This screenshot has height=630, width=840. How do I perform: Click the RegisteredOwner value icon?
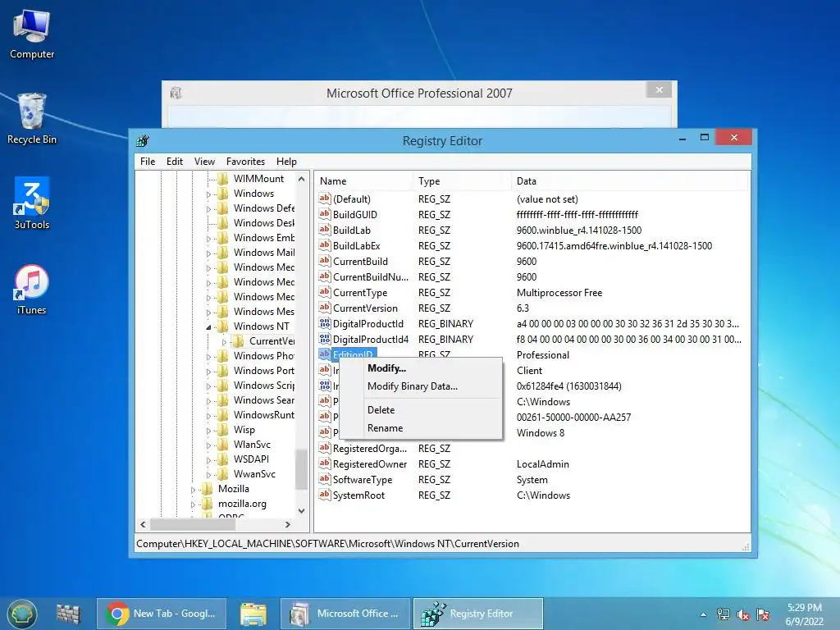click(325, 463)
